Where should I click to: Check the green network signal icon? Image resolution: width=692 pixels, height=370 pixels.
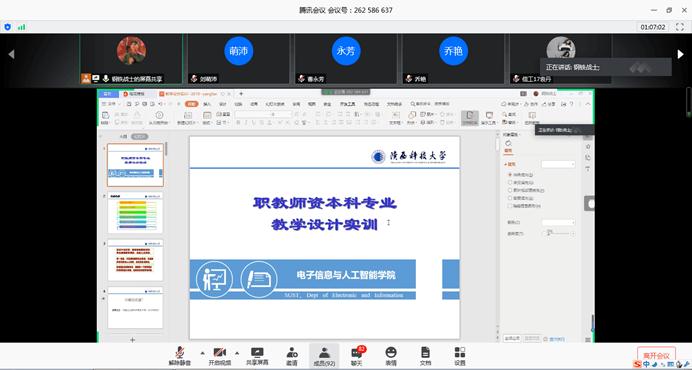21,27
